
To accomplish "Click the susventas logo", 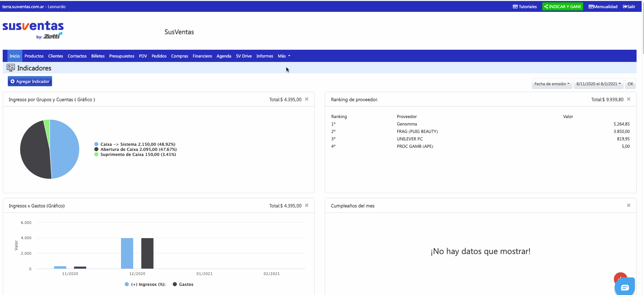I will [x=33, y=30].
